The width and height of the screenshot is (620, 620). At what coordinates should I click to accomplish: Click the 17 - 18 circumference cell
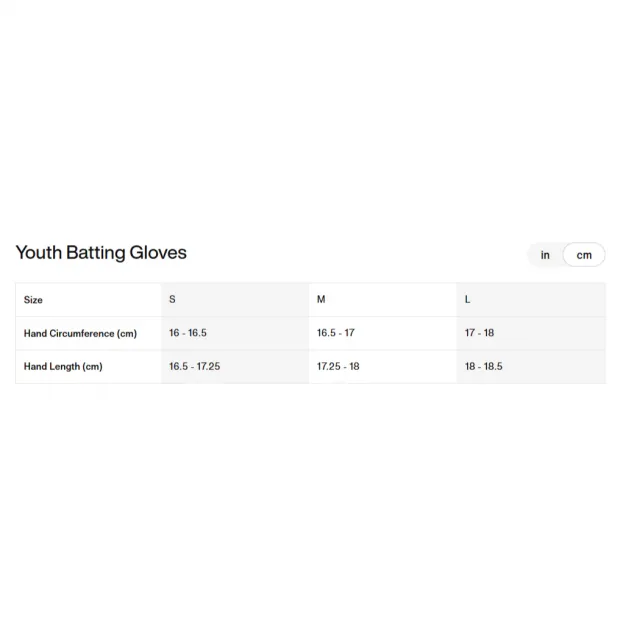pyautogui.click(x=479, y=333)
